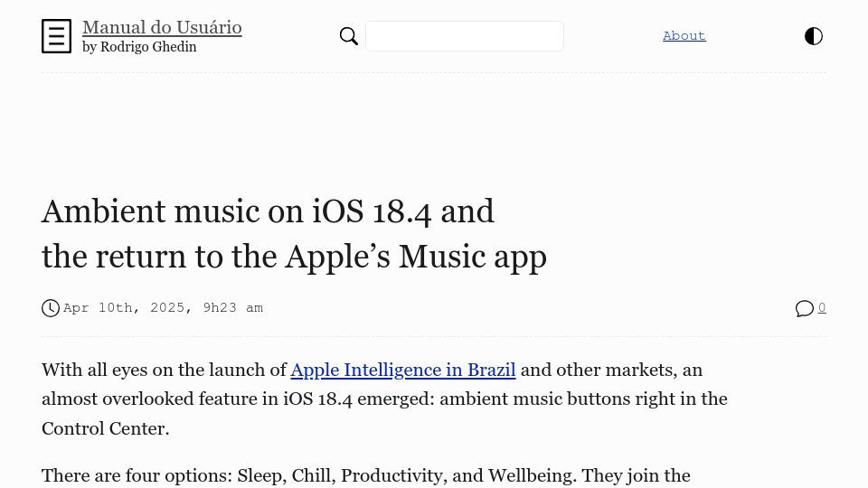This screenshot has width=868, height=488.
Task: Toggle dark/light theme contrast icon
Action: tap(813, 36)
